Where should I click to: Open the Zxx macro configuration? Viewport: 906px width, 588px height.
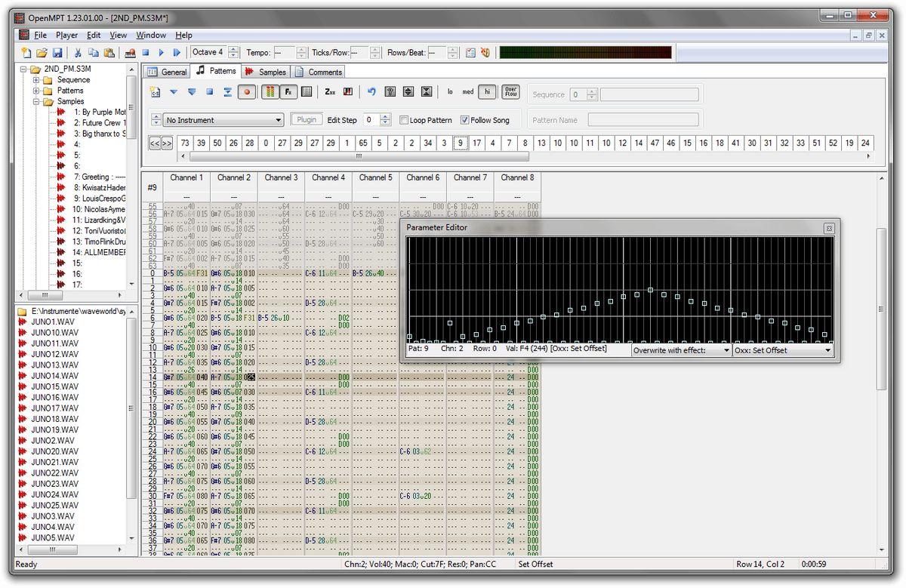[x=330, y=92]
